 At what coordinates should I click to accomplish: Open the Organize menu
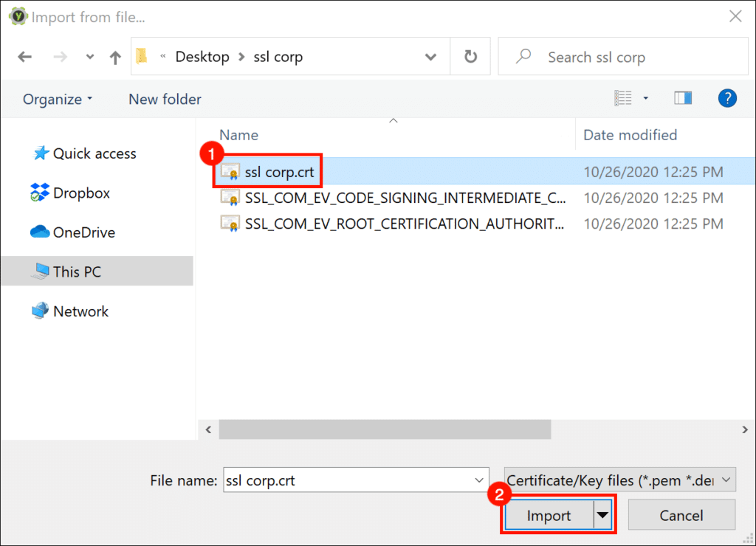(58, 99)
